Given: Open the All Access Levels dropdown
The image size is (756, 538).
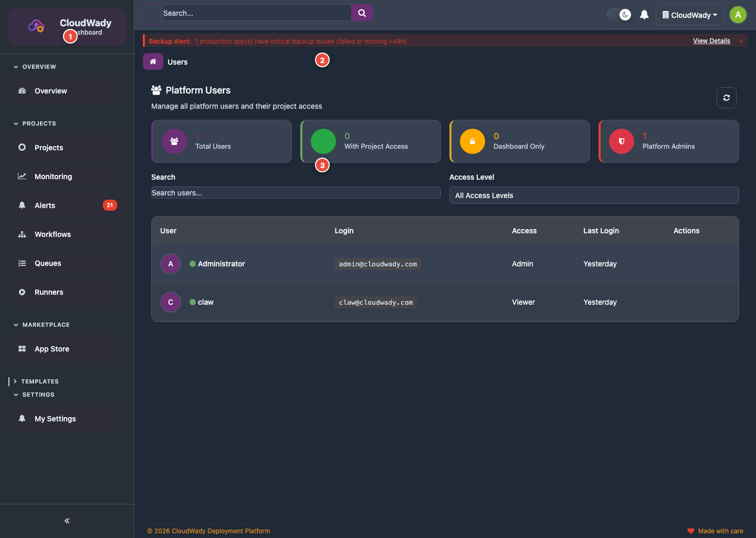Looking at the screenshot, I should tap(594, 195).
